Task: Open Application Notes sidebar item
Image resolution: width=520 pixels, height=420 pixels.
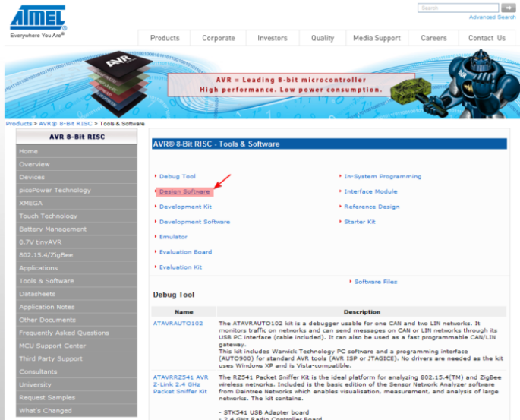Action: click(x=76, y=307)
